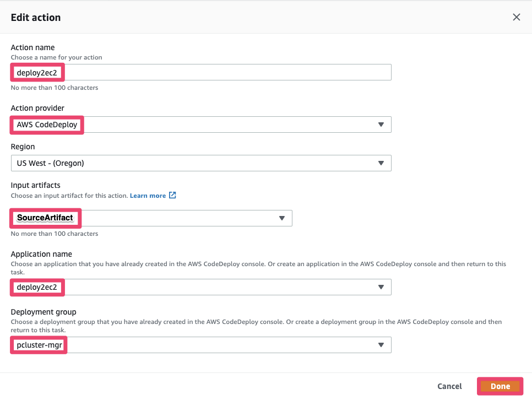Screen dimensions: 532x400
Task: Click the Action provider dropdown arrow icon
Action: (381, 125)
